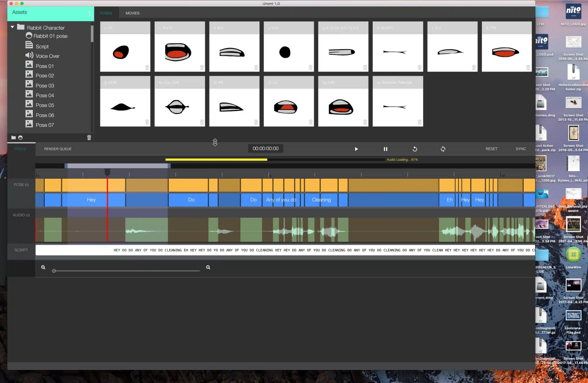This screenshot has width=588, height=383.
Task: Add a new folder in Assets
Action: point(13,138)
